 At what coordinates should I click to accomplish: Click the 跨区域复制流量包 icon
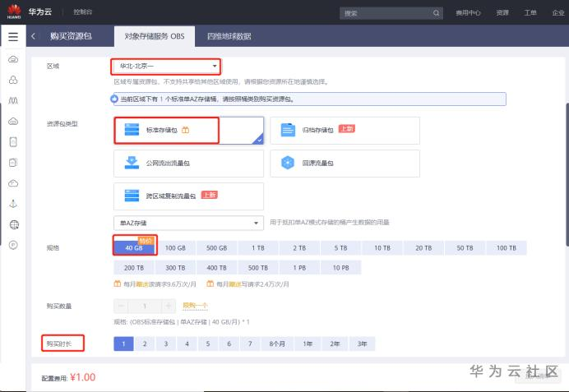[x=132, y=196]
